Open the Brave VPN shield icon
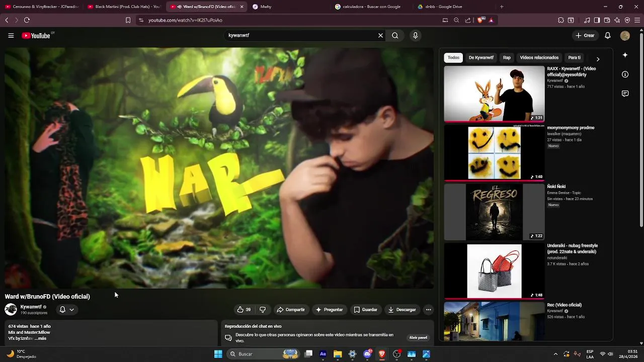The height and width of the screenshot is (362, 644). (627, 20)
